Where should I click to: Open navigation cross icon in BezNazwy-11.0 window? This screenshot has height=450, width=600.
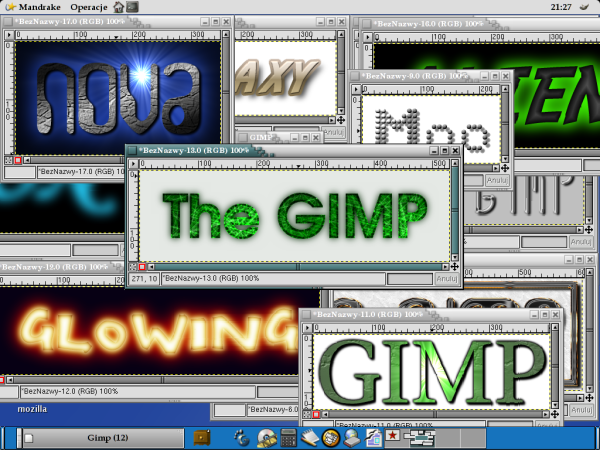[x=554, y=414]
